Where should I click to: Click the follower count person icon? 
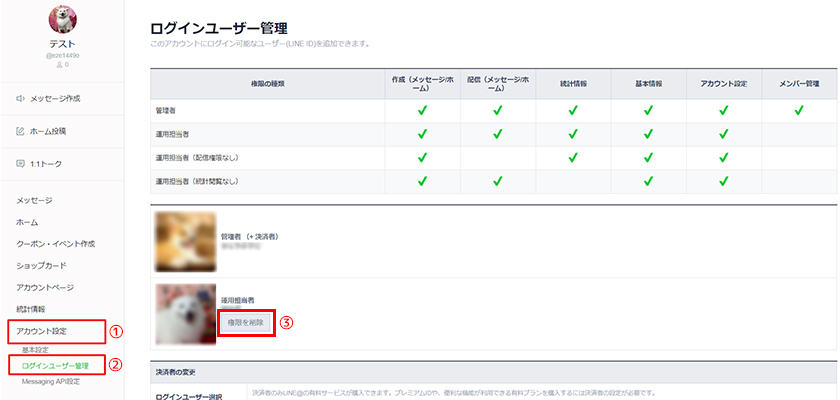point(57,64)
